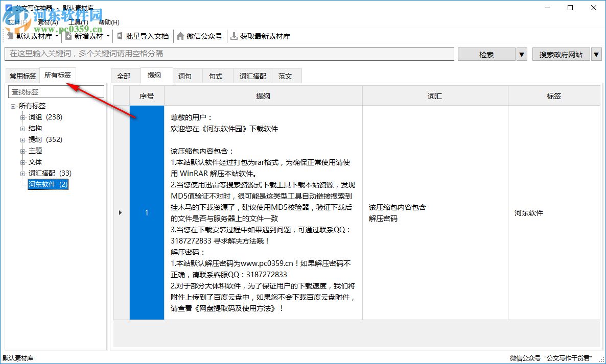
Task: Expand the 文体 tree node
Action: click(23, 162)
